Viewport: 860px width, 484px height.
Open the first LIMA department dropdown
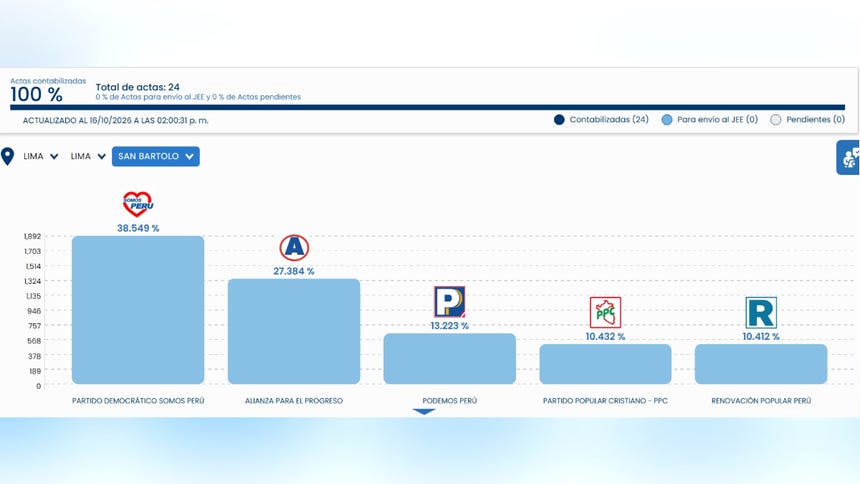click(x=40, y=156)
